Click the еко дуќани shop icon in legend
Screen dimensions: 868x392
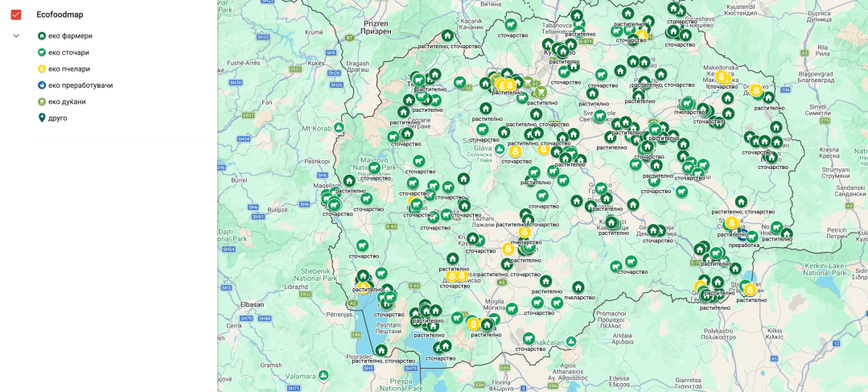42,101
